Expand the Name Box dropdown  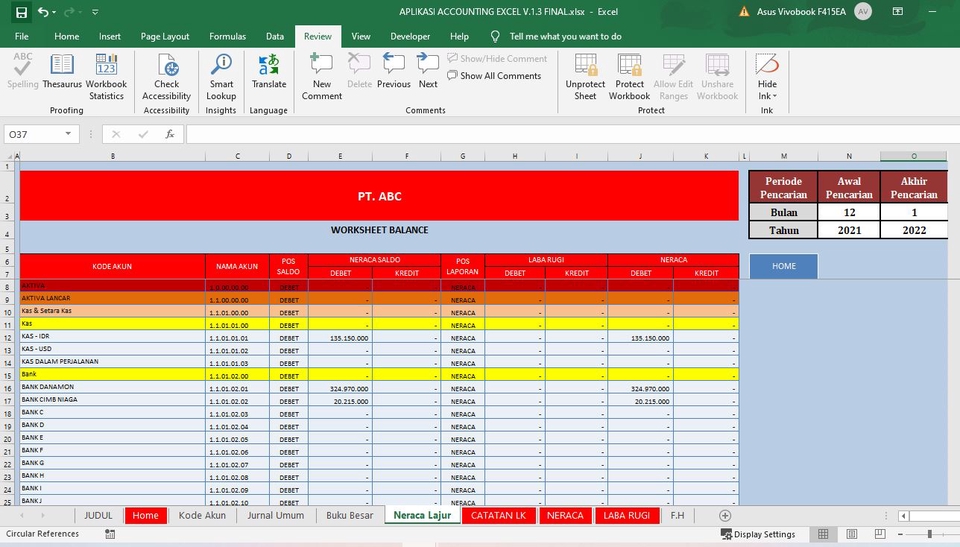point(68,134)
